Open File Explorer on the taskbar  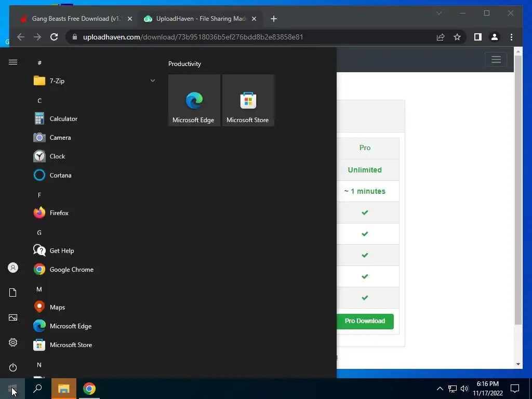(63, 389)
